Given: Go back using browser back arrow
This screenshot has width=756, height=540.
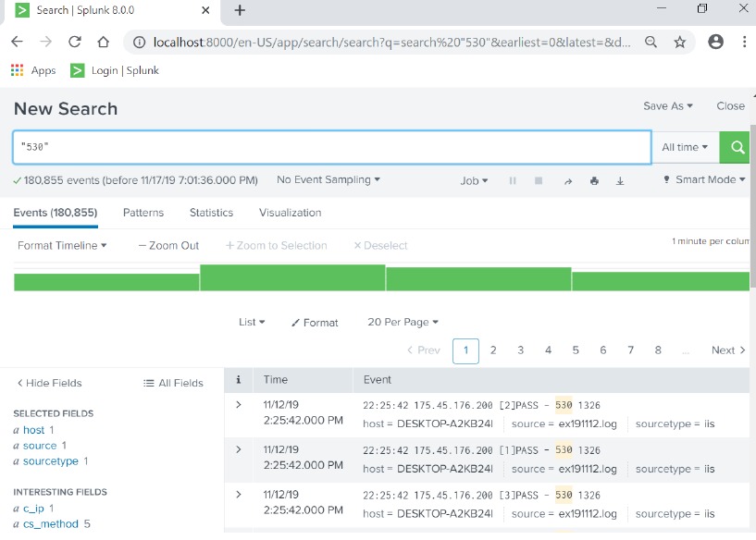Looking at the screenshot, I should (17, 42).
